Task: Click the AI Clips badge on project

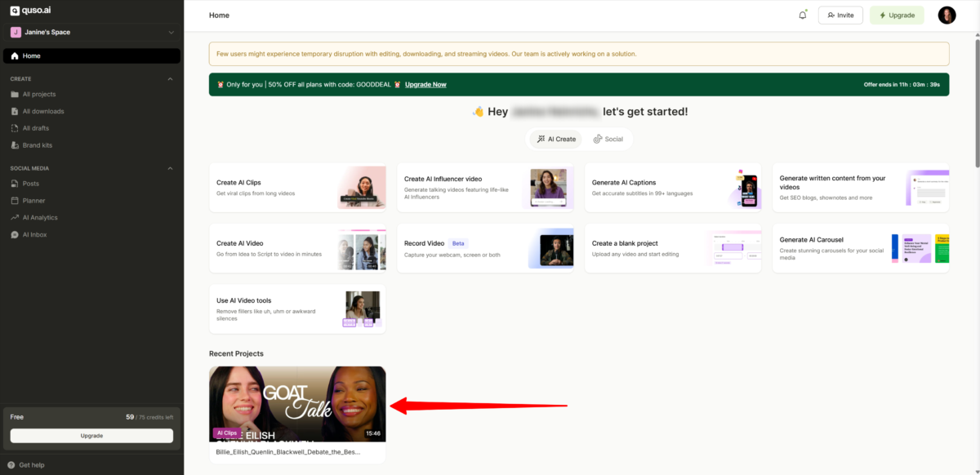Action: coord(227,433)
